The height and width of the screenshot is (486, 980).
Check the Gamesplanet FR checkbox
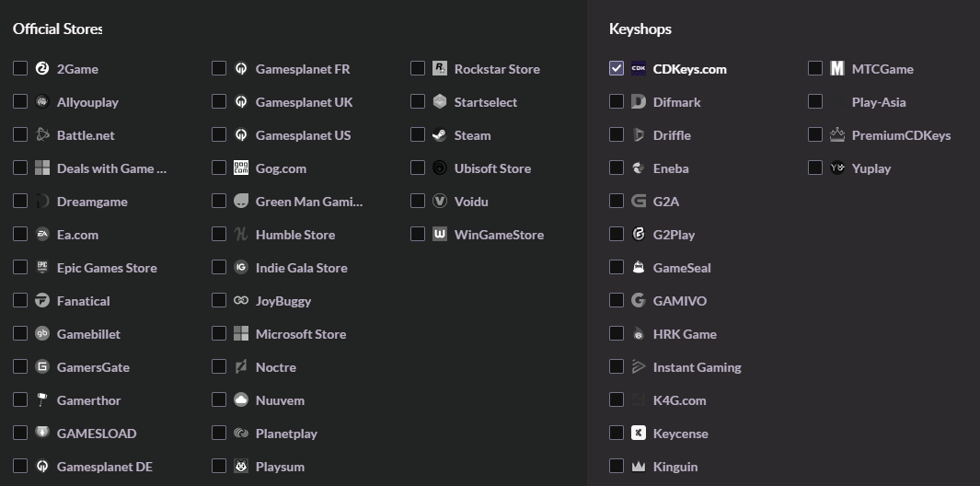pyautogui.click(x=219, y=68)
